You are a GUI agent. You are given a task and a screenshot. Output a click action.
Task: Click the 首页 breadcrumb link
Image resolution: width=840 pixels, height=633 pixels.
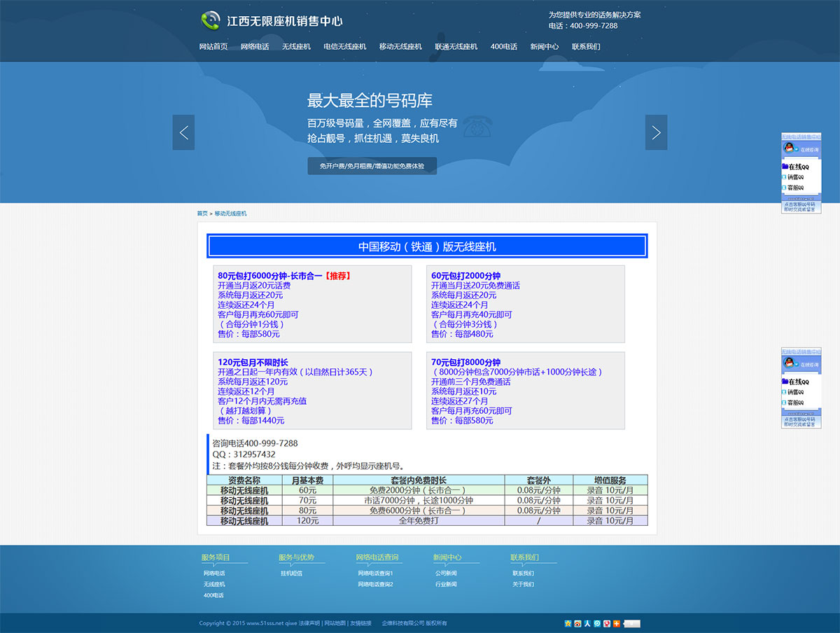coord(202,214)
